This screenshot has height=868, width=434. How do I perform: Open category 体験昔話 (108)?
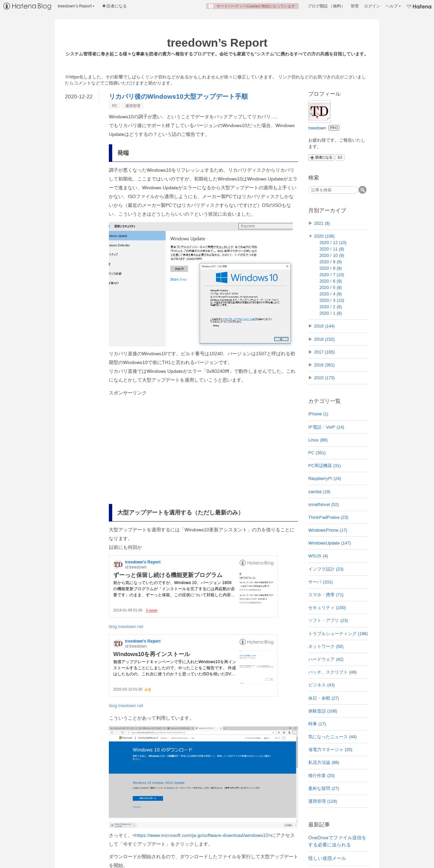tap(322, 711)
